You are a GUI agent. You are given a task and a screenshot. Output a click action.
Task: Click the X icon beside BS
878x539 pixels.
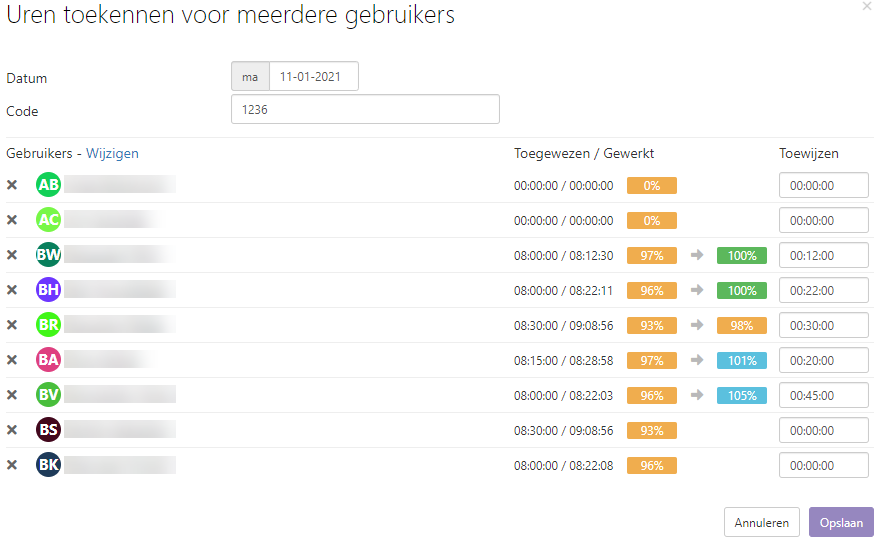[x=12, y=430]
